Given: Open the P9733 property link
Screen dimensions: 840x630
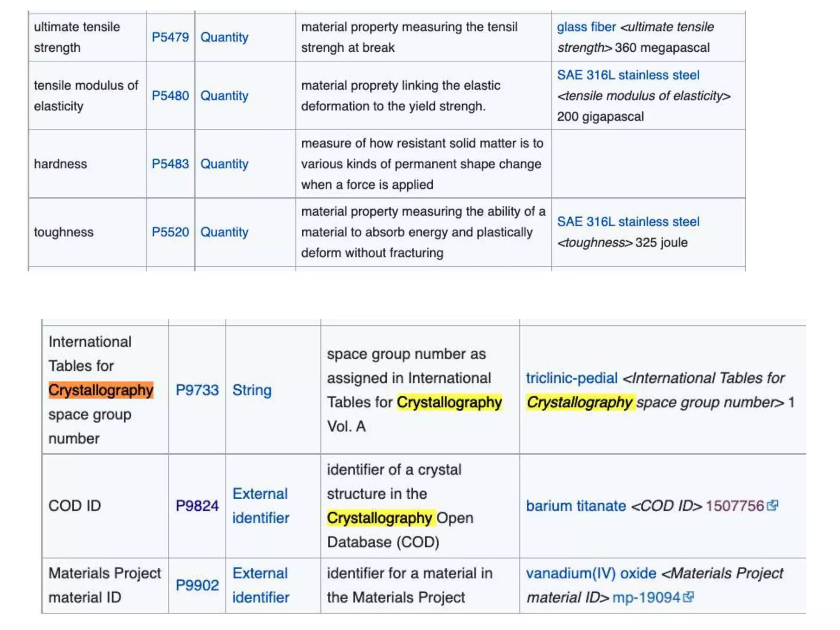Looking at the screenshot, I should (197, 390).
